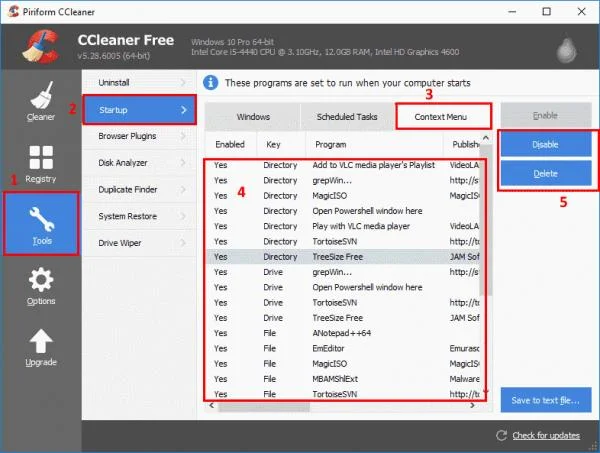Click the chevron next to Disk Analyzer
This screenshot has width=600, height=453.
tap(183, 163)
